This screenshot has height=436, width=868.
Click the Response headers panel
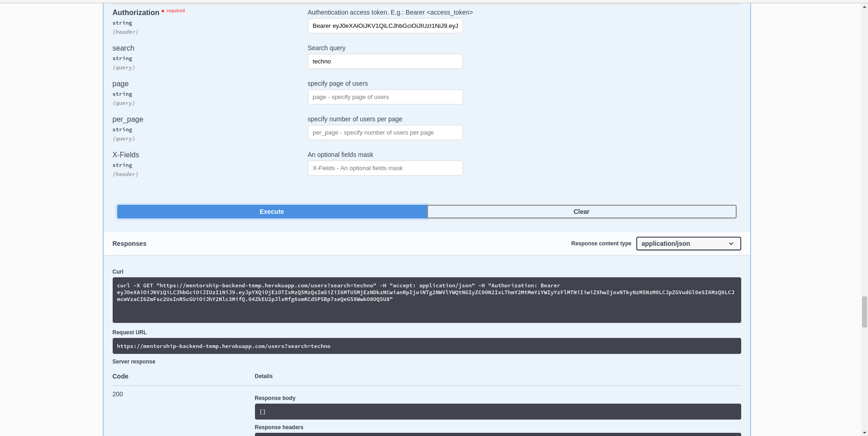tap(497, 434)
